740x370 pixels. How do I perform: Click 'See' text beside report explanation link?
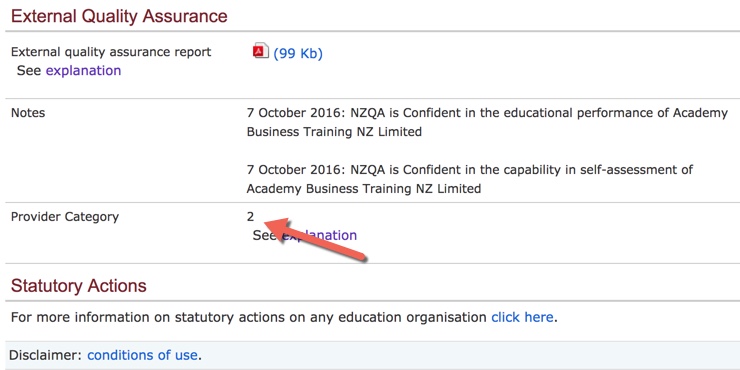point(29,70)
